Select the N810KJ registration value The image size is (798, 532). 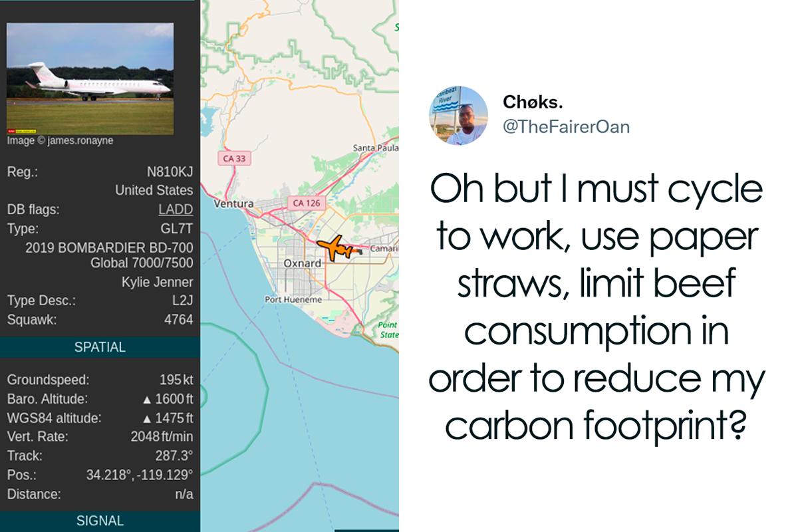click(x=170, y=172)
